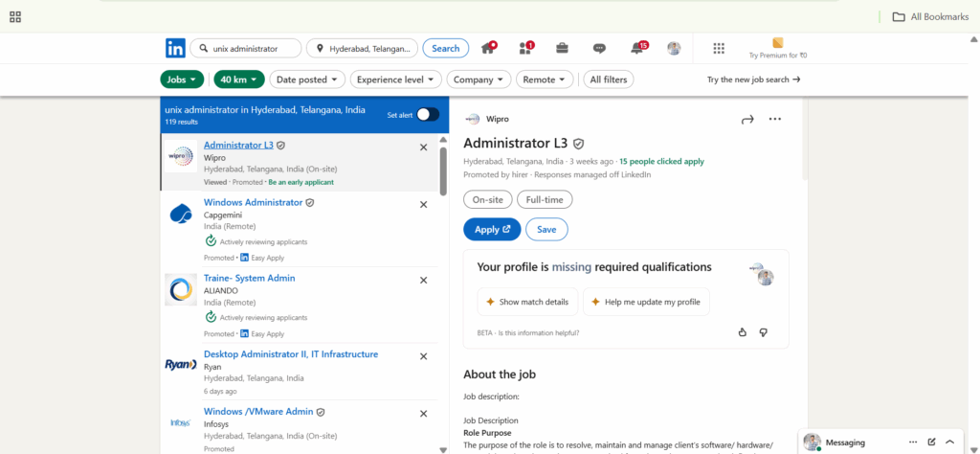
Task: Click '15 people clicked apply' text
Action: 662,161
